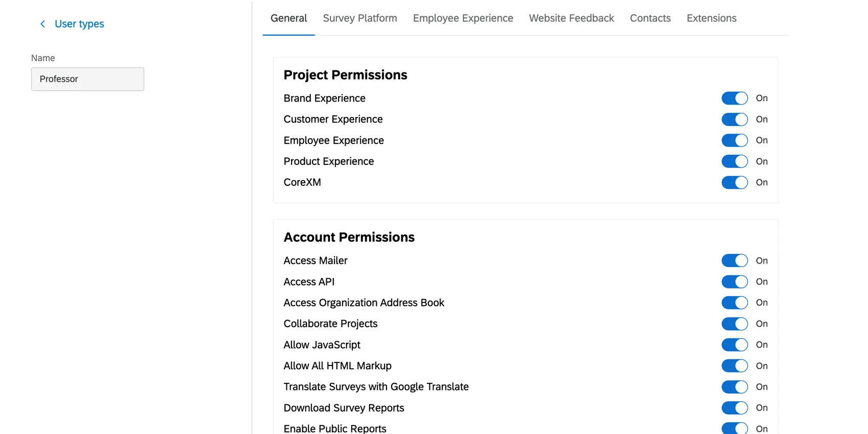This screenshot has width=868, height=434.
Task: Toggle the Product Experience switch
Action: tap(734, 161)
